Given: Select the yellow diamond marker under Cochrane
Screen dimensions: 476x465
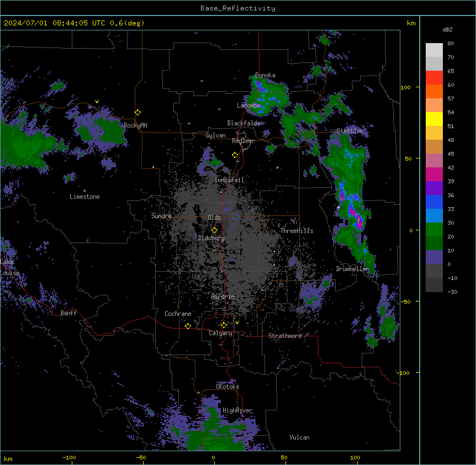Looking at the screenshot, I should point(188,326).
